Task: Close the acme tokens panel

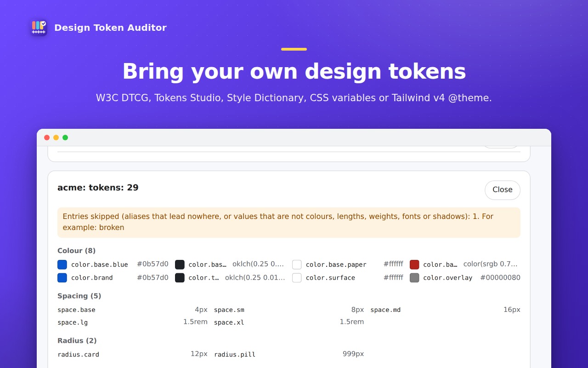Action: (503, 190)
